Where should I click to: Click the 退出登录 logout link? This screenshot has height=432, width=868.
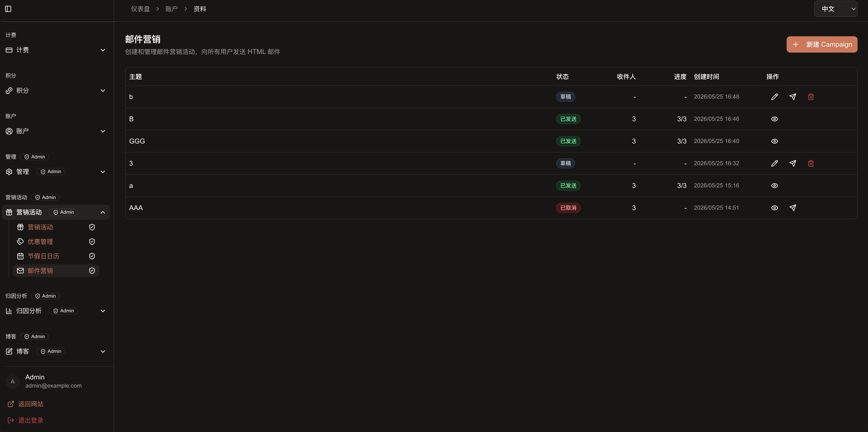[25, 420]
